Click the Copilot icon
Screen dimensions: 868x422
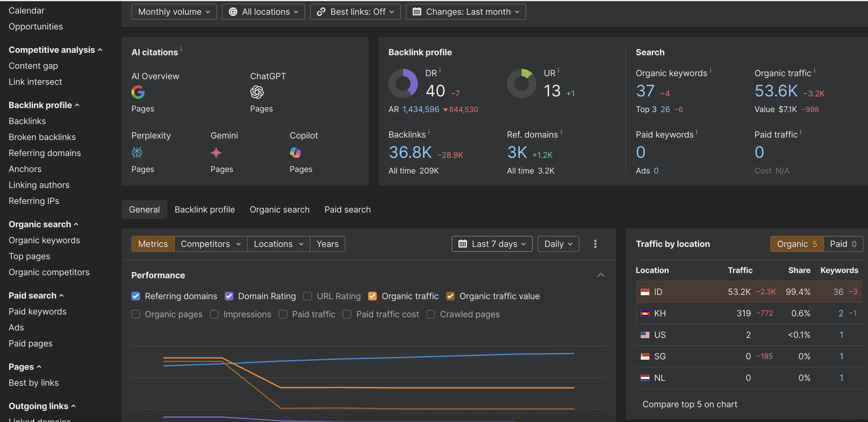point(295,153)
